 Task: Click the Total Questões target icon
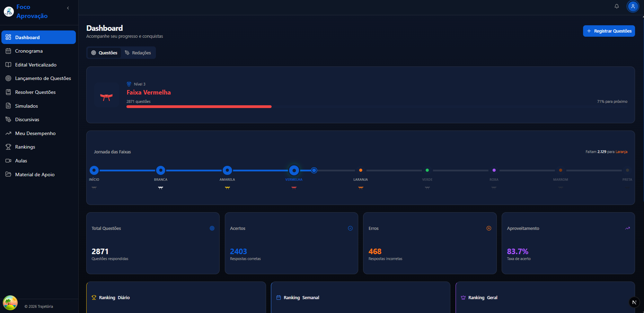click(x=212, y=228)
